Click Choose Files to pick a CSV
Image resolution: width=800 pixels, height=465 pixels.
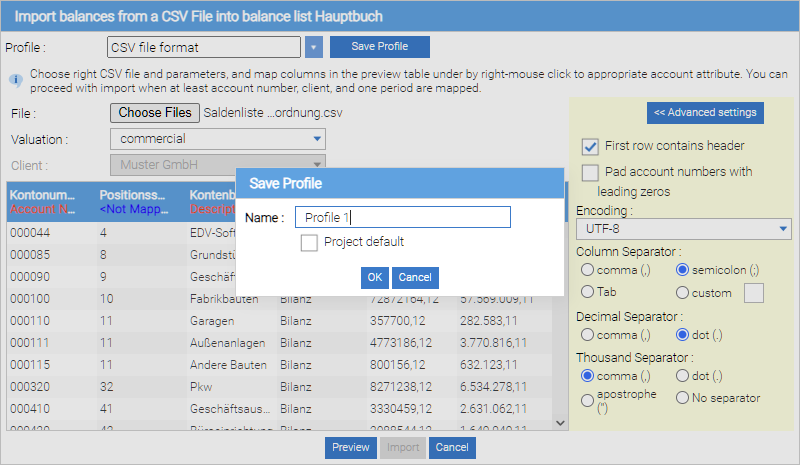pos(154,113)
